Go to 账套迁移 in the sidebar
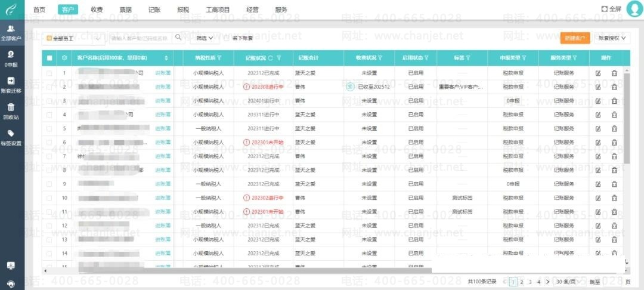This screenshot has height=290, width=644. point(11,85)
